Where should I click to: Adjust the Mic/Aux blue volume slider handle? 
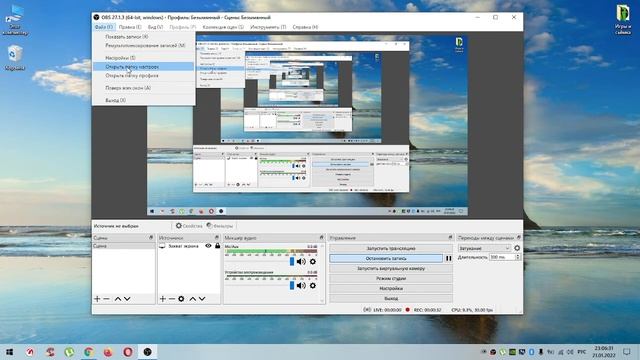[x=292, y=262]
